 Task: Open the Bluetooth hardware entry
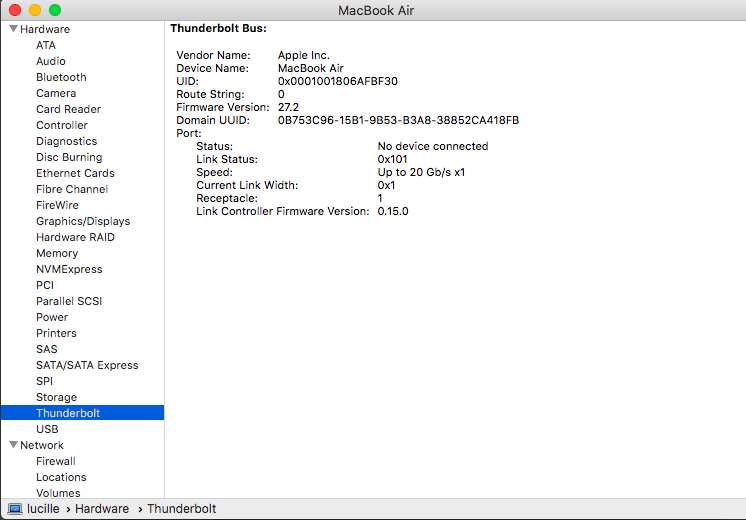(x=61, y=77)
